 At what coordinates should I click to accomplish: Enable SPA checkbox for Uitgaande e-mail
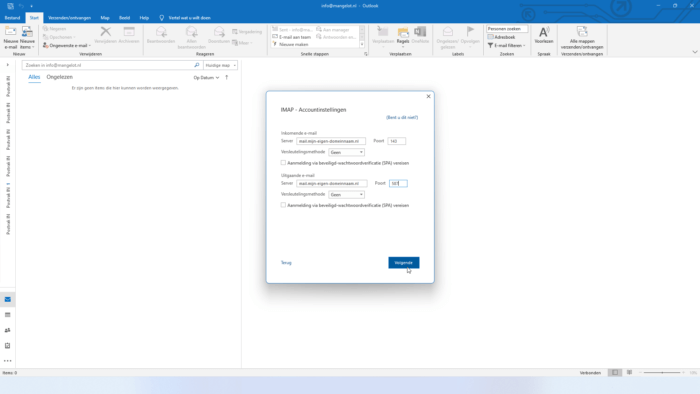[x=283, y=205]
